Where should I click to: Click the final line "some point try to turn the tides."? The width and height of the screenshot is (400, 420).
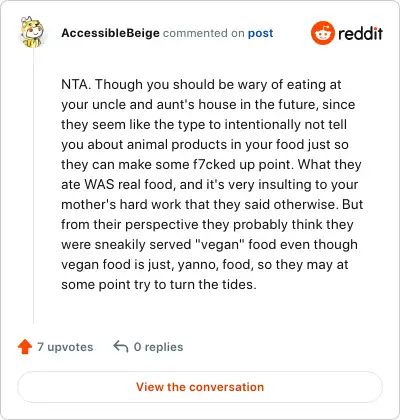tap(159, 284)
